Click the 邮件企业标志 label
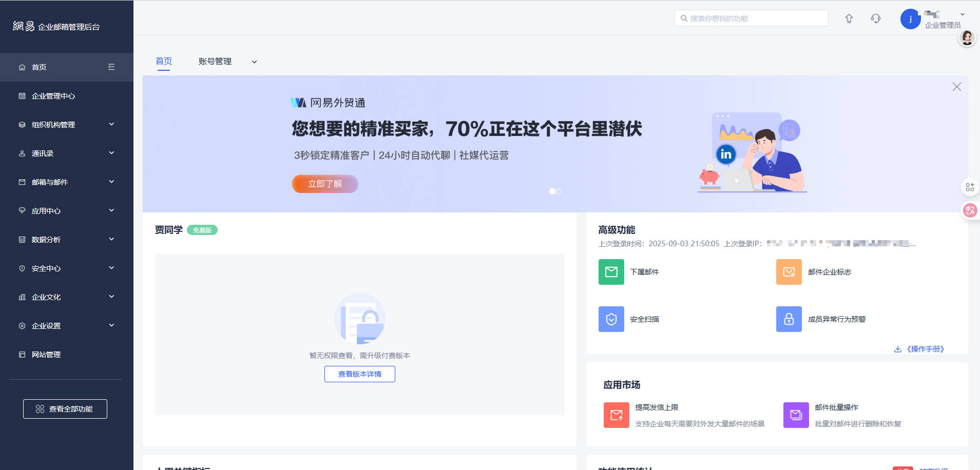980x470 pixels. [830, 272]
